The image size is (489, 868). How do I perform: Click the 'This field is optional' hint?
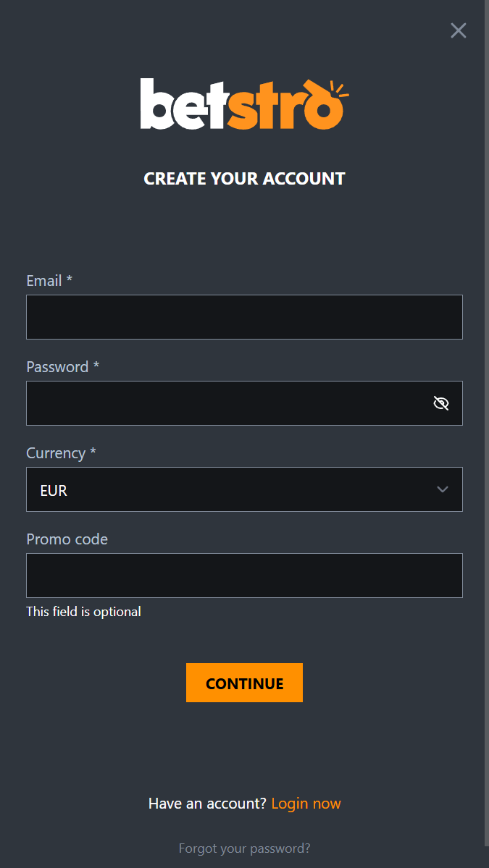(x=83, y=612)
